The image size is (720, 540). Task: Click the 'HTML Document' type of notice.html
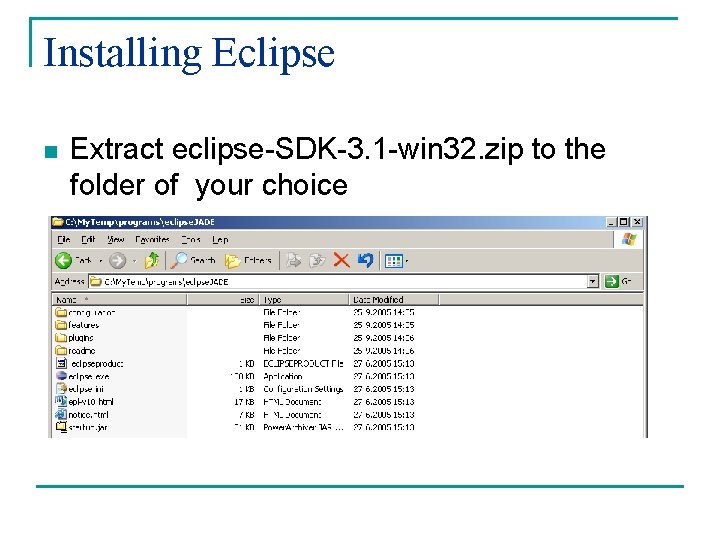click(292, 415)
